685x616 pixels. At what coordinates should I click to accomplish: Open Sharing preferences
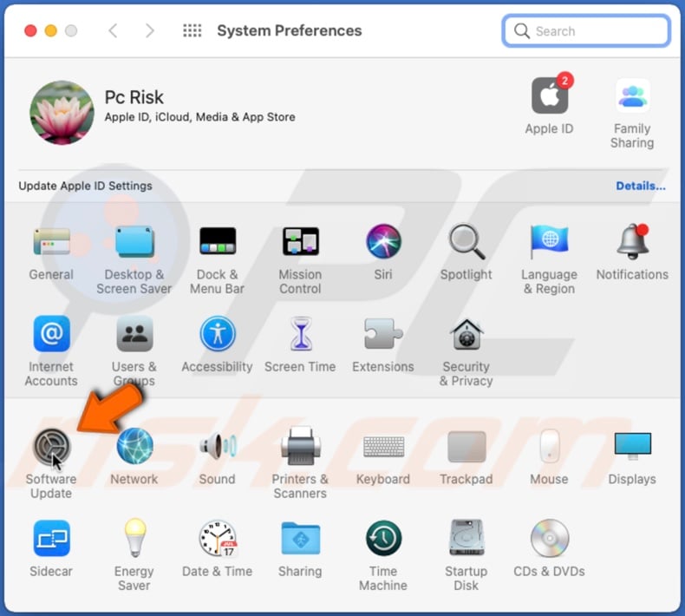tap(301, 538)
